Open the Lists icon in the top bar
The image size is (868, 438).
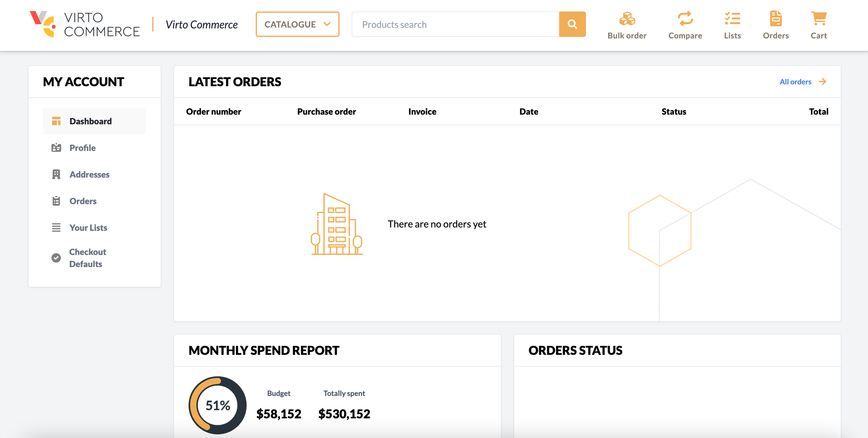click(x=732, y=20)
